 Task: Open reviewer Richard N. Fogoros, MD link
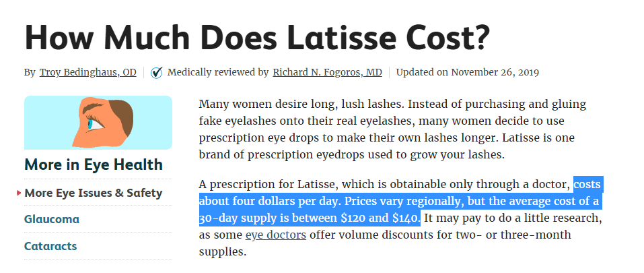coord(327,73)
